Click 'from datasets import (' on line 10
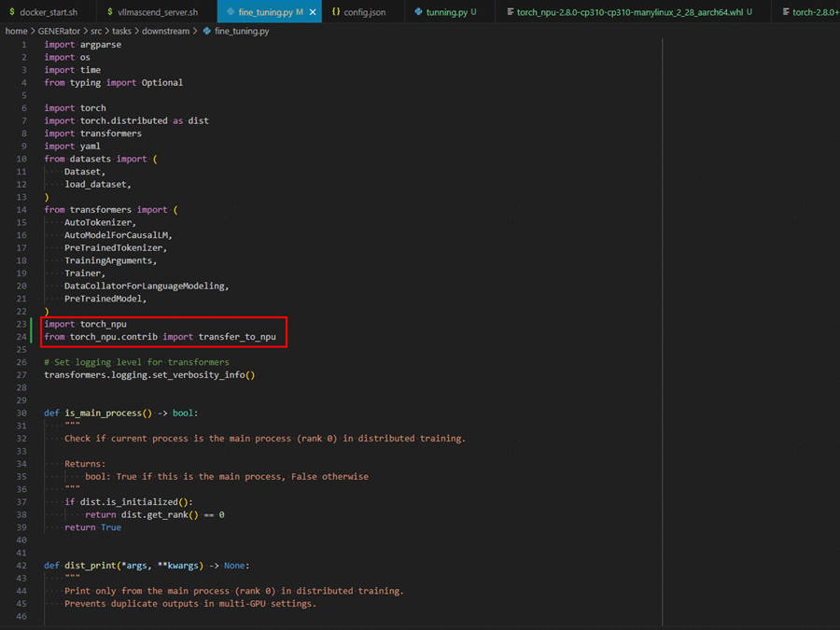This screenshot has width=840, height=630. [x=101, y=159]
